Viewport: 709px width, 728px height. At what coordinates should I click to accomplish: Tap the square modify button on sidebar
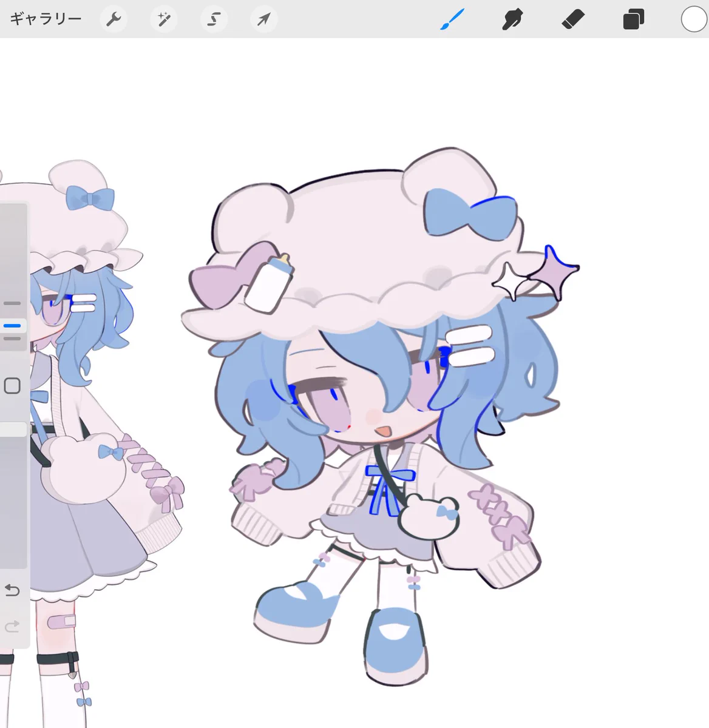tap(12, 386)
